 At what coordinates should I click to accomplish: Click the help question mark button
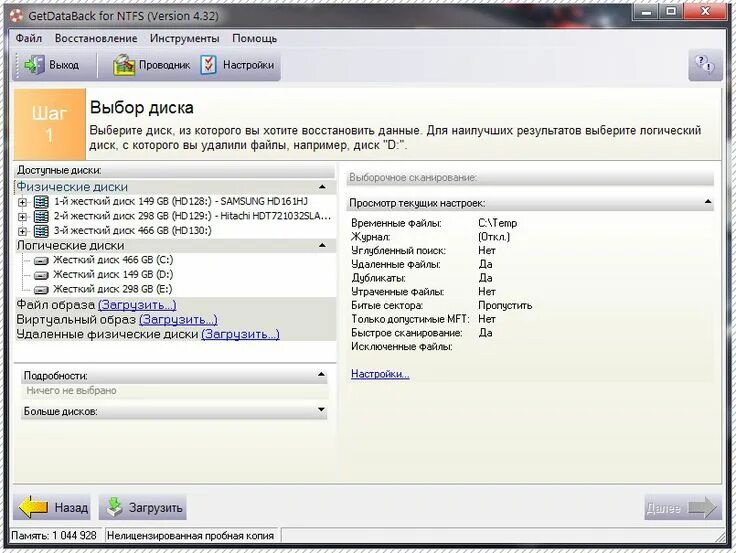pos(705,64)
